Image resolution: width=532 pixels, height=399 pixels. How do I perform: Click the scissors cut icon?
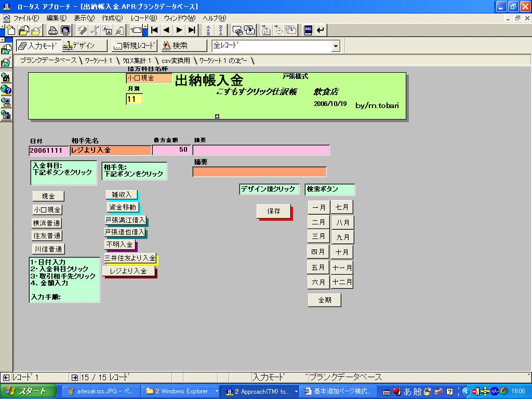(x=95, y=30)
